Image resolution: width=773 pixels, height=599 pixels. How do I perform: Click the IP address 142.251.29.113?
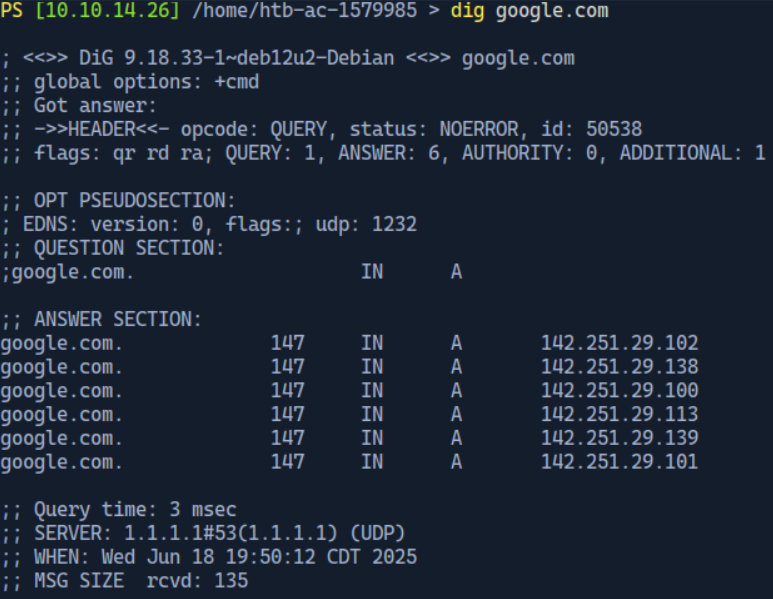click(x=619, y=414)
